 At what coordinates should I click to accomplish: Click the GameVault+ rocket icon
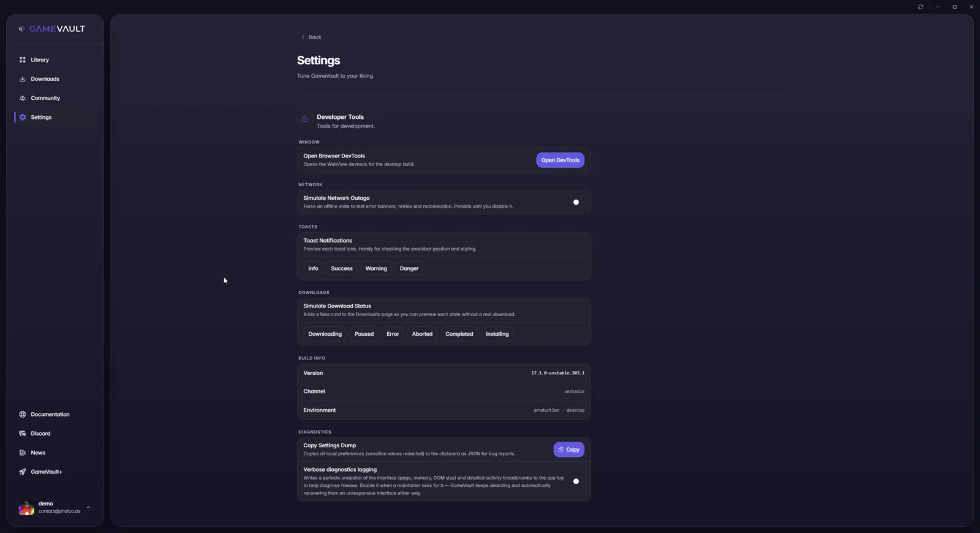pyautogui.click(x=23, y=472)
